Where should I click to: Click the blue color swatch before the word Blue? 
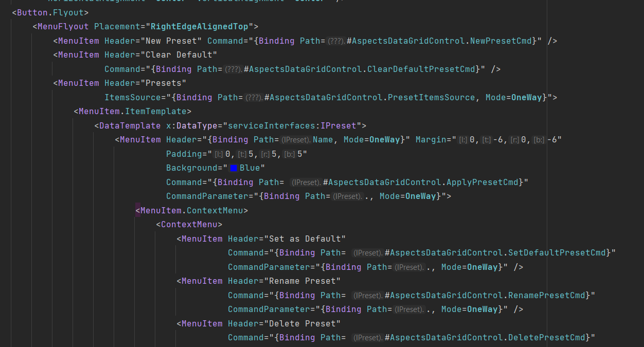point(234,168)
